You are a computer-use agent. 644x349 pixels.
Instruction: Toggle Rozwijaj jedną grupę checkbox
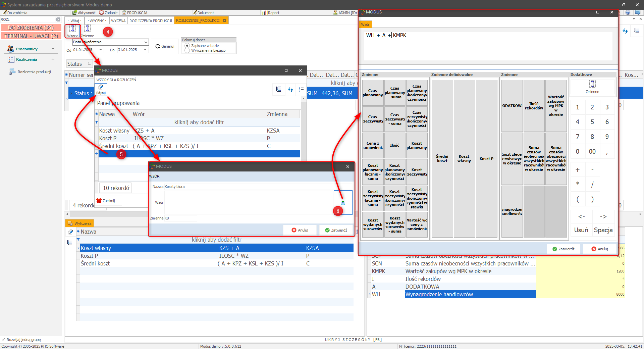3,340
